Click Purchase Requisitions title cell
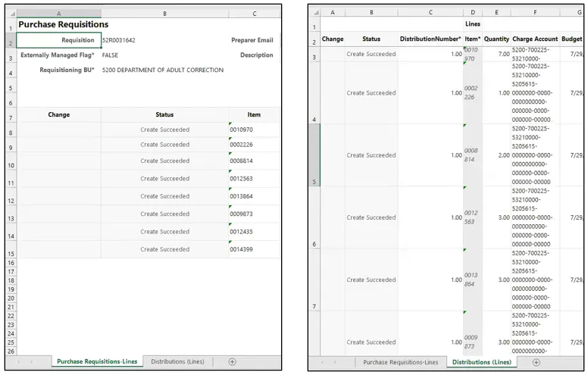 pos(64,24)
